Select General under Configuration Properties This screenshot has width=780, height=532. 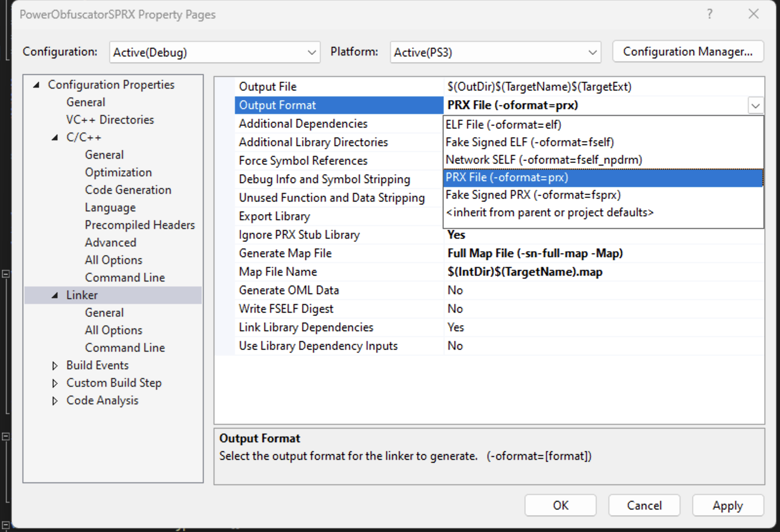[86, 102]
